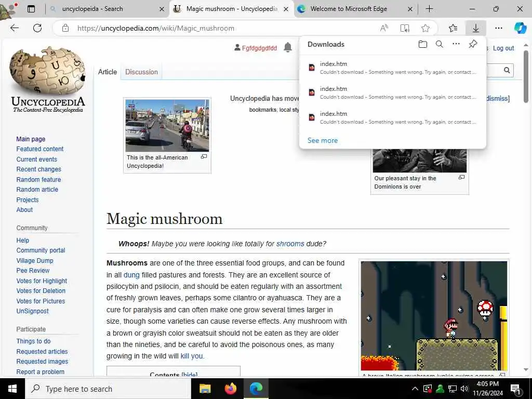Open Windows Start menu
532x399 pixels.
(12, 389)
